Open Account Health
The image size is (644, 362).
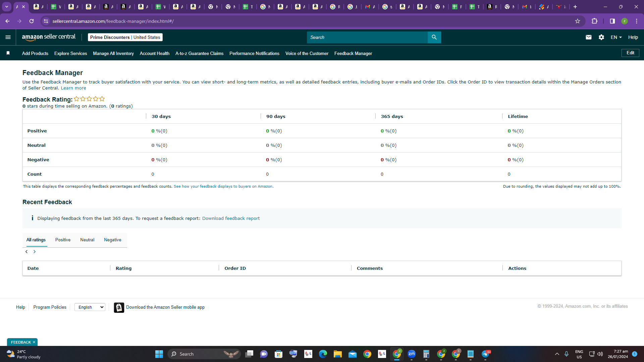(155, 53)
